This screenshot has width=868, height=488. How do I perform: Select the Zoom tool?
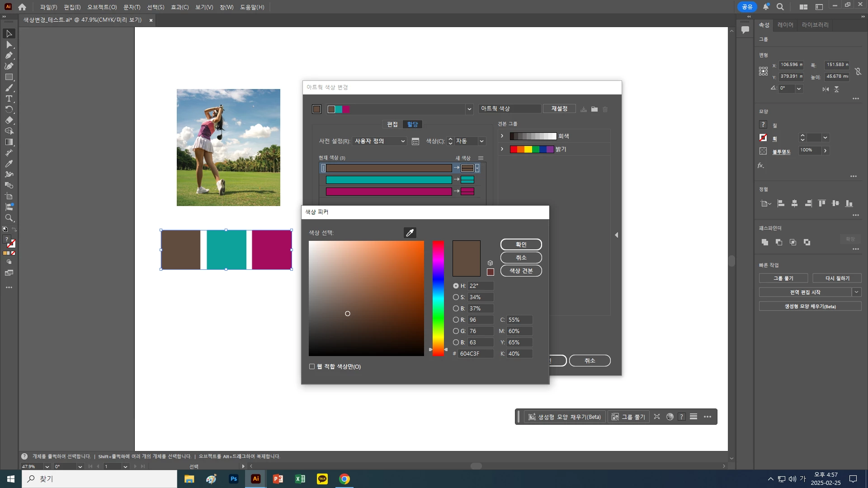click(9, 218)
